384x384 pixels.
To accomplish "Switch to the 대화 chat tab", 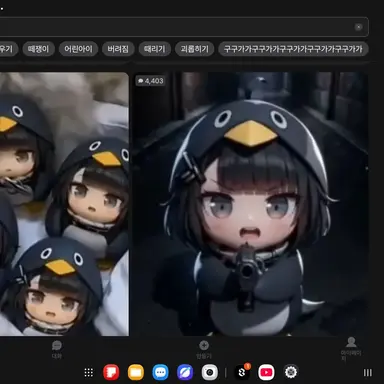I will coord(57,349).
